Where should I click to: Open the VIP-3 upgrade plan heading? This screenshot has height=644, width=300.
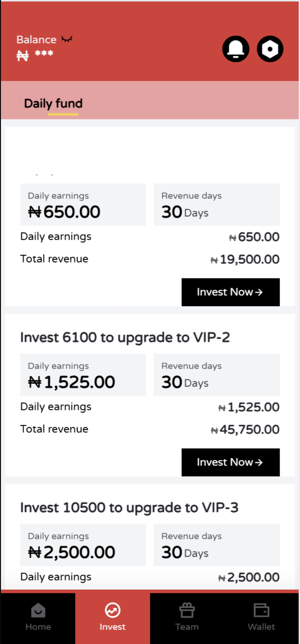pos(129,507)
